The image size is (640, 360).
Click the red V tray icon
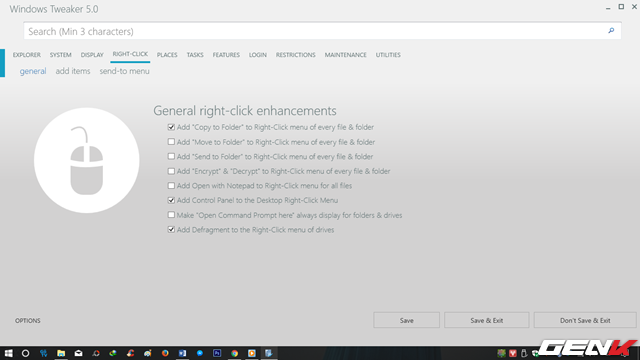[513, 353]
